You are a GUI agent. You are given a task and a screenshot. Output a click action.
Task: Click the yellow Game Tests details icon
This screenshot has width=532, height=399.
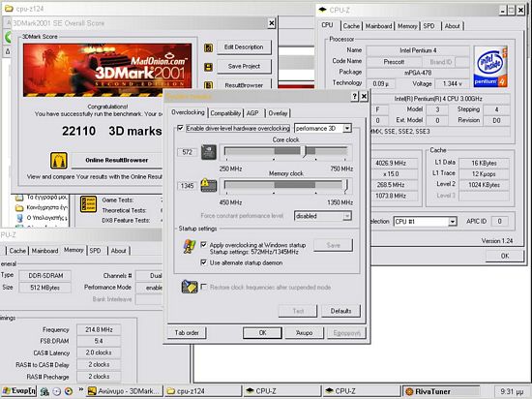(x=88, y=204)
